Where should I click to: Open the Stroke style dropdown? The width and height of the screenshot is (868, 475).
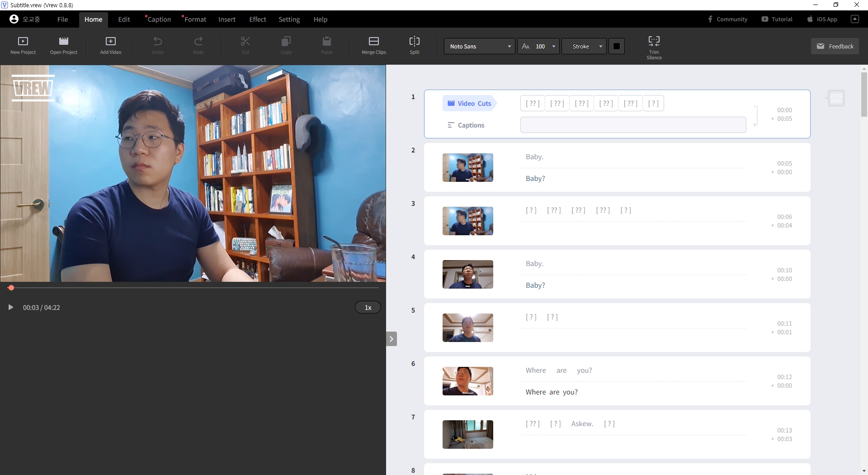click(x=584, y=46)
